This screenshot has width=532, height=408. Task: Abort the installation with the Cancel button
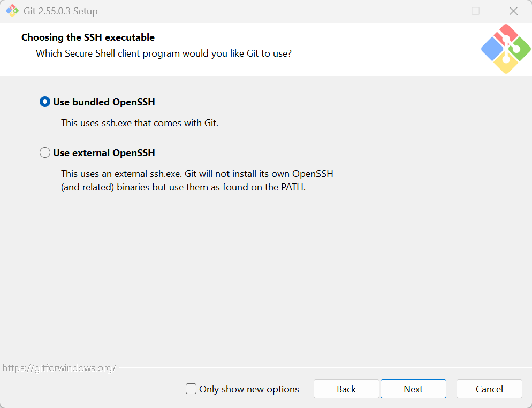point(489,389)
